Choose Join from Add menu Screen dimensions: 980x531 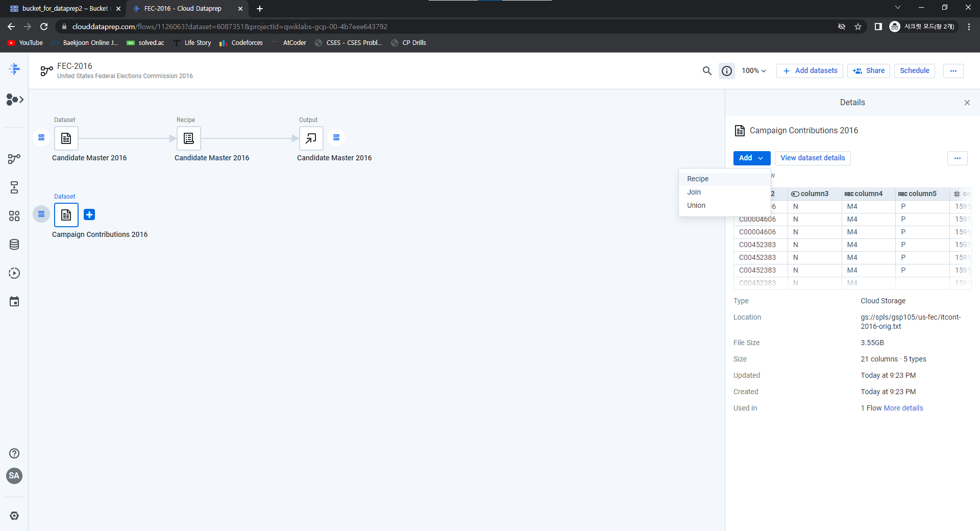pos(724,192)
